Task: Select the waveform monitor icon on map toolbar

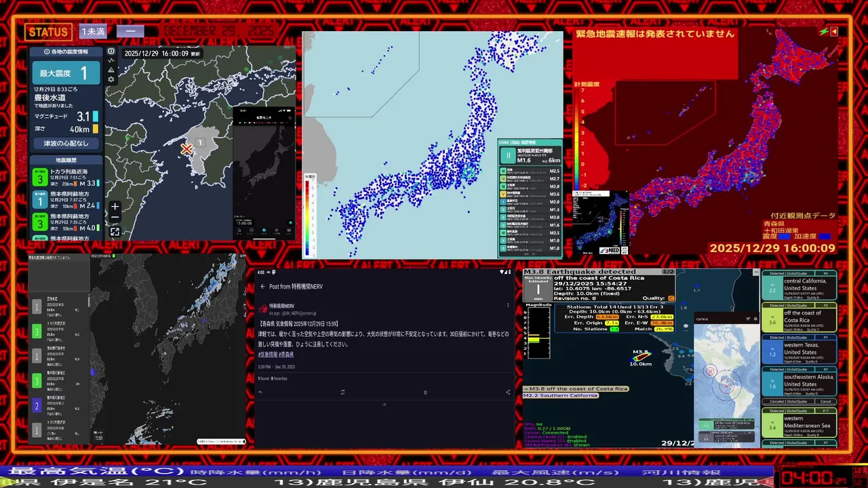Action: point(111,60)
